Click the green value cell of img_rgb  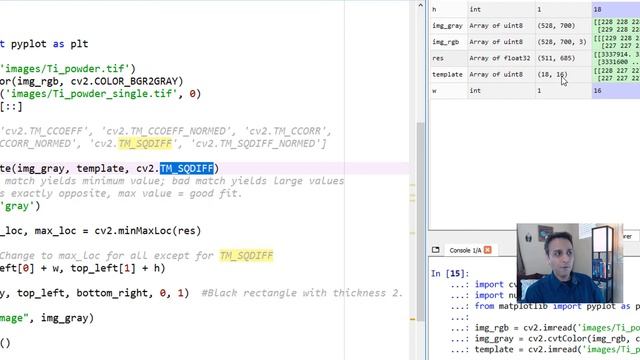pyautogui.click(x=616, y=42)
